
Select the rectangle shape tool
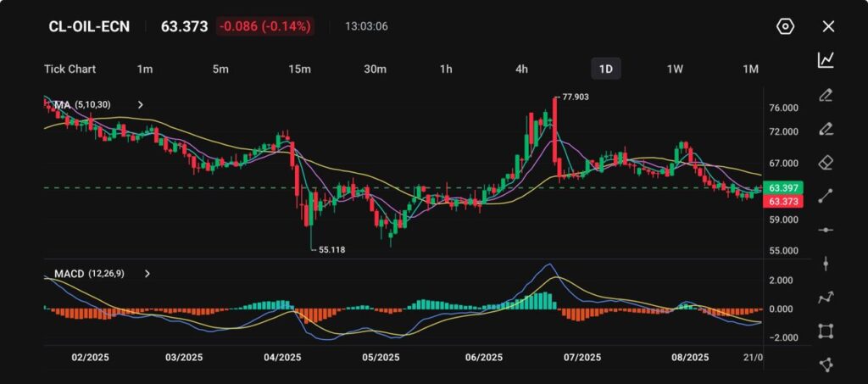coord(826,331)
